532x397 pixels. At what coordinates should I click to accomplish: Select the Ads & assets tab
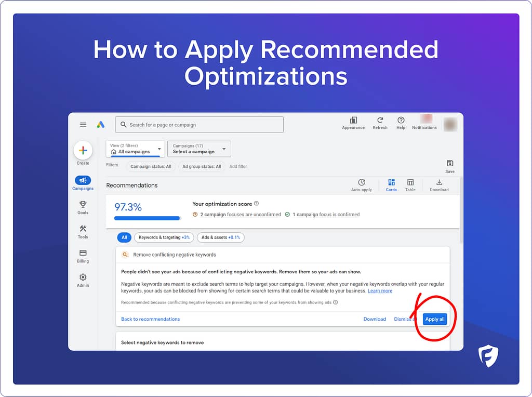221,237
